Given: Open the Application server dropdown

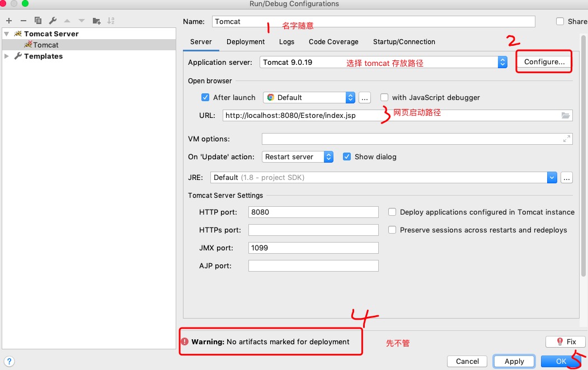Looking at the screenshot, I should click(502, 62).
